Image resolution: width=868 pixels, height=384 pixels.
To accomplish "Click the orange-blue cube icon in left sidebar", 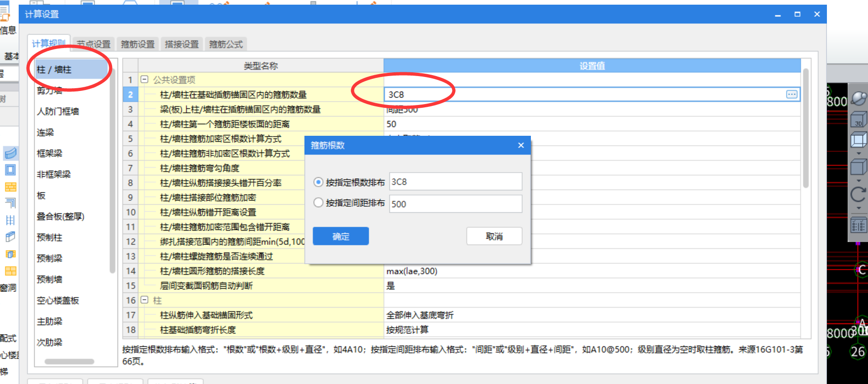I will click(10, 254).
